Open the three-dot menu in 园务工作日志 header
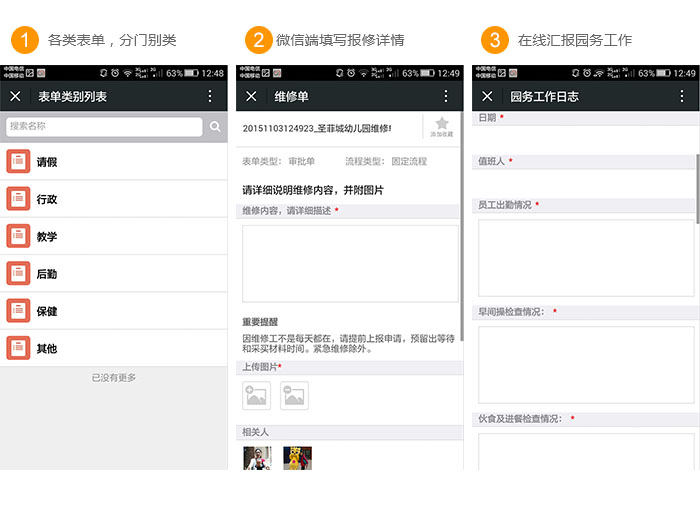The height and width of the screenshot is (520, 700). (682, 96)
